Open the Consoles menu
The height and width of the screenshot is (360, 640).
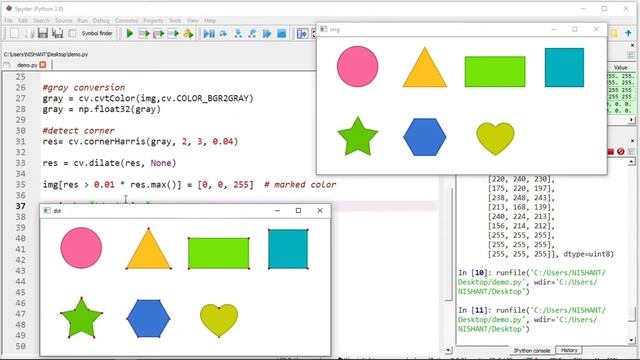127,20
